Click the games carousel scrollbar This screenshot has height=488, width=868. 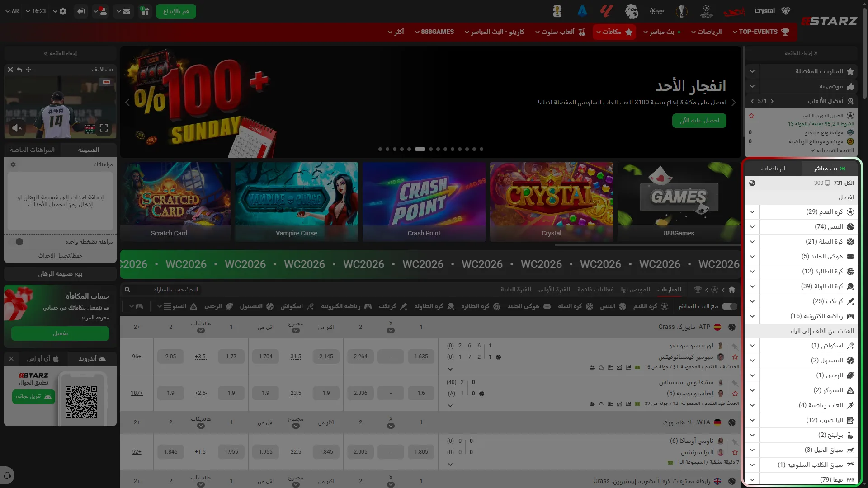click(647, 245)
